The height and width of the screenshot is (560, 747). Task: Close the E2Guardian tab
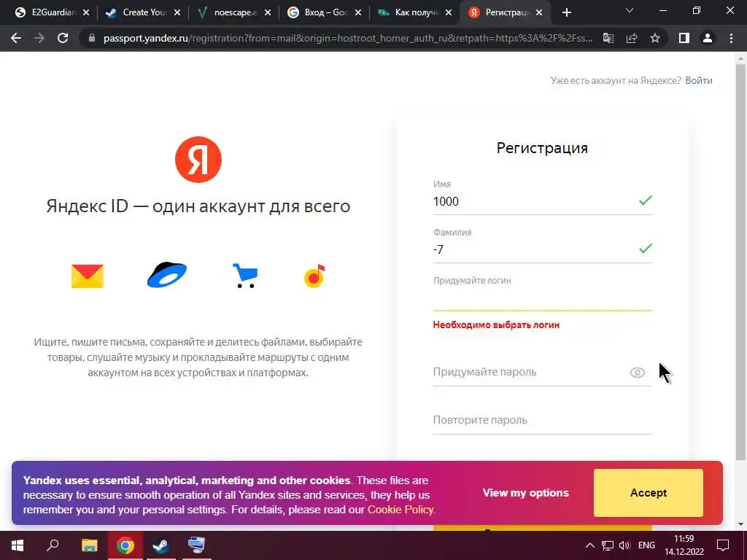(x=86, y=13)
